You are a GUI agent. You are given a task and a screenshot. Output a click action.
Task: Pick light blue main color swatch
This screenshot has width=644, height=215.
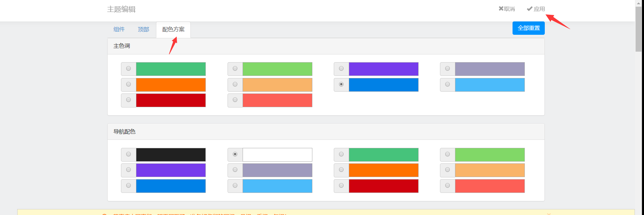click(x=490, y=85)
